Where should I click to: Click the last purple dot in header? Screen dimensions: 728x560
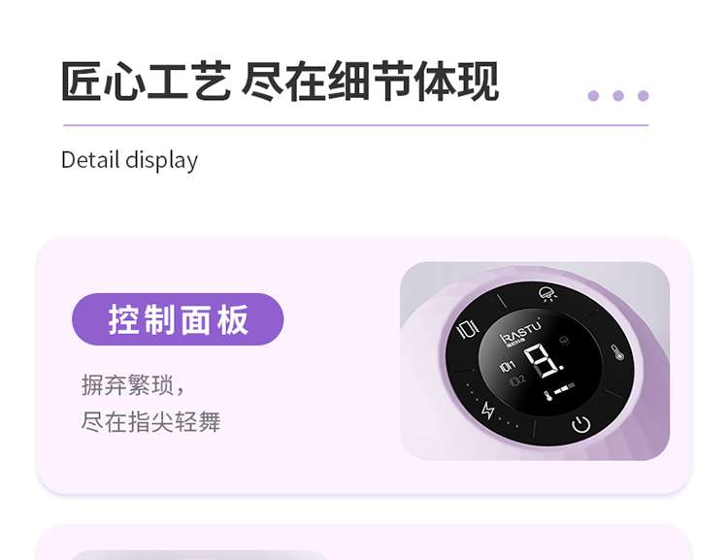click(x=643, y=96)
